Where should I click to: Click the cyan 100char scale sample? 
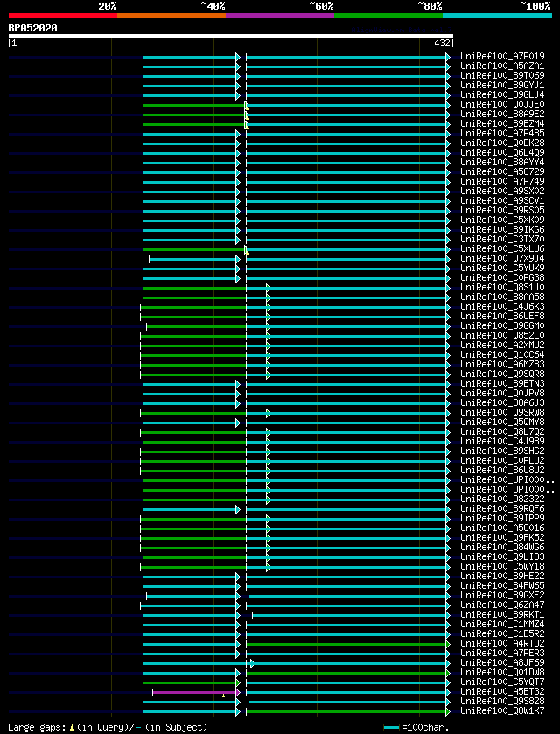[x=391, y=728]
